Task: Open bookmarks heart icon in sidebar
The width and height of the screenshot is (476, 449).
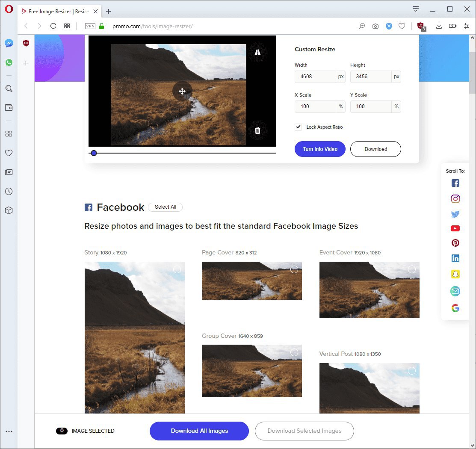Action: 9,153
